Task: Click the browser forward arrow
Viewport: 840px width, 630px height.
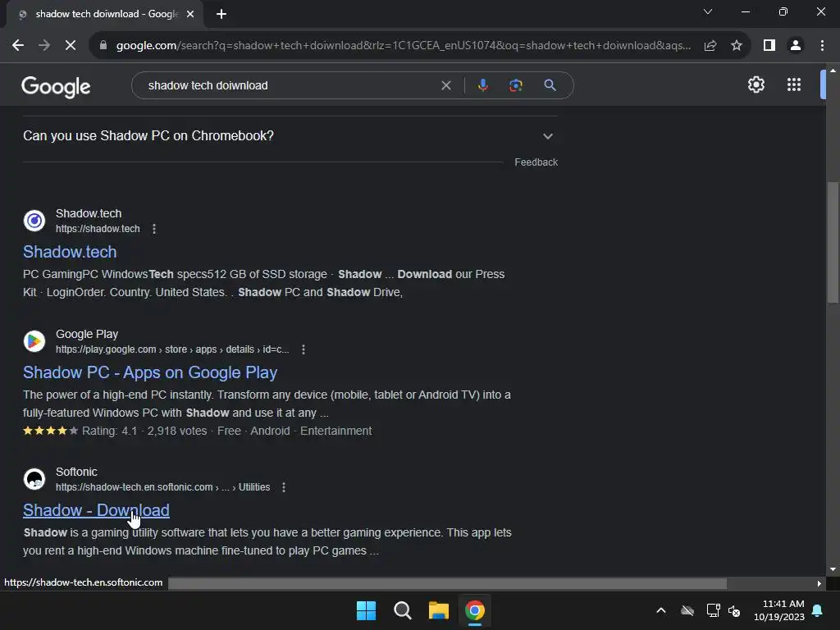Action: point(44,46)
